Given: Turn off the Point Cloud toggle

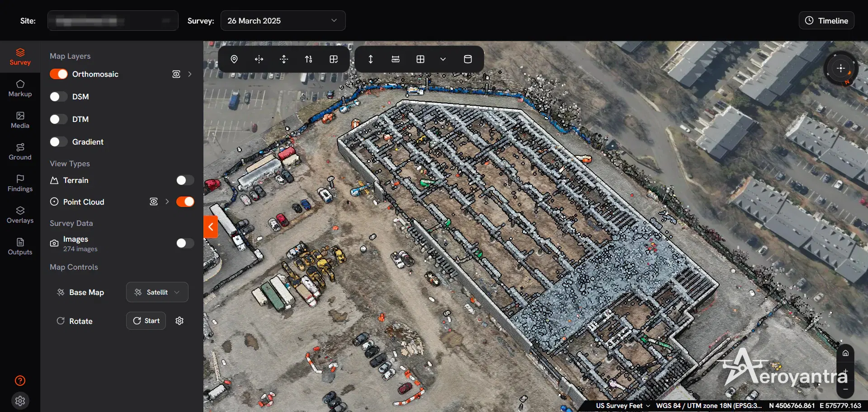Looking at the screenshot, I should (185, 201).
